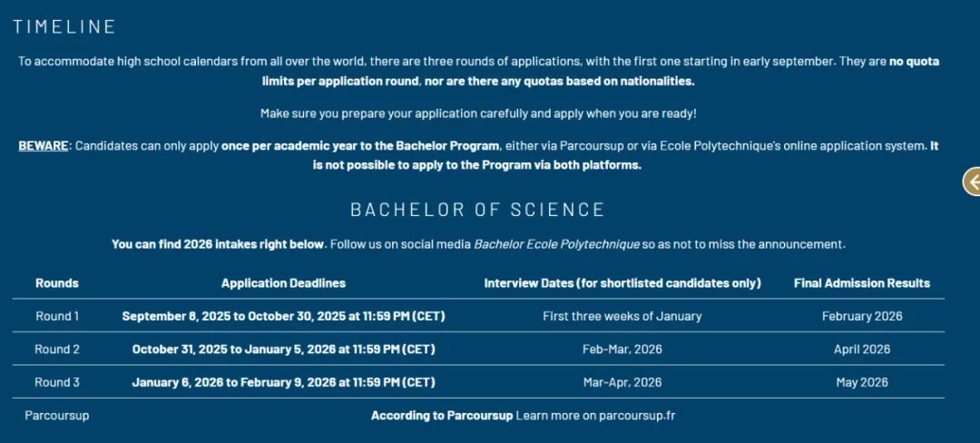Click the BACHELOR OF SCIENCE heading
Screen dimensions: 980x443
477,210
